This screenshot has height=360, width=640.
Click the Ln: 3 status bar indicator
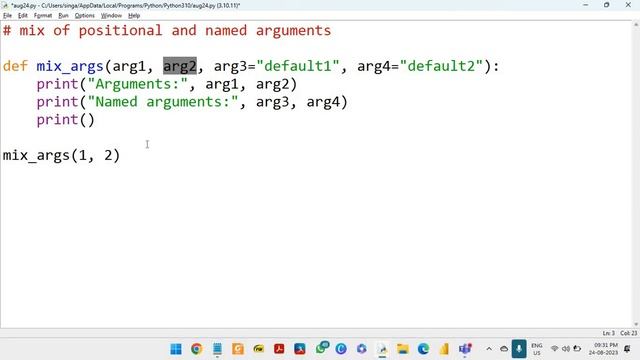coord(609,333)
